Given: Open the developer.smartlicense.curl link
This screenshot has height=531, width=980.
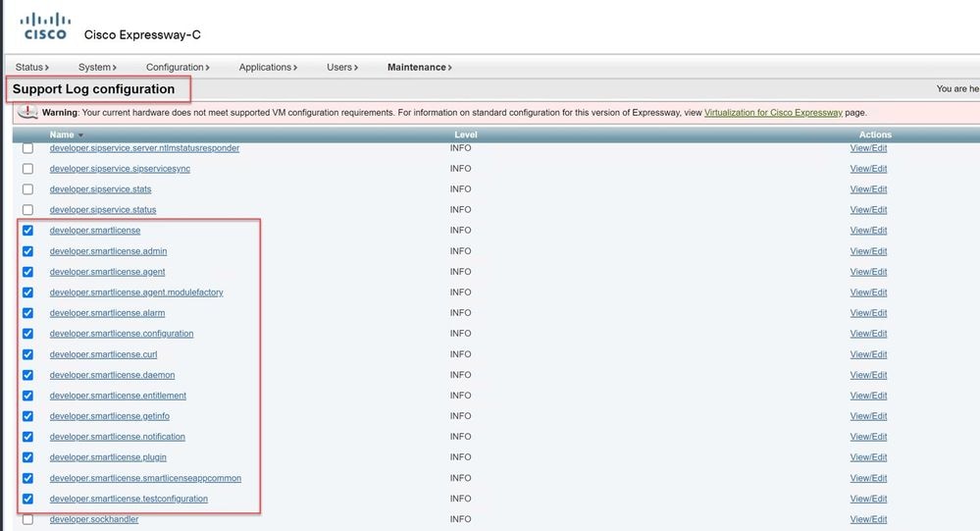Looking at the screenshot, I should (x=103, y=354).
